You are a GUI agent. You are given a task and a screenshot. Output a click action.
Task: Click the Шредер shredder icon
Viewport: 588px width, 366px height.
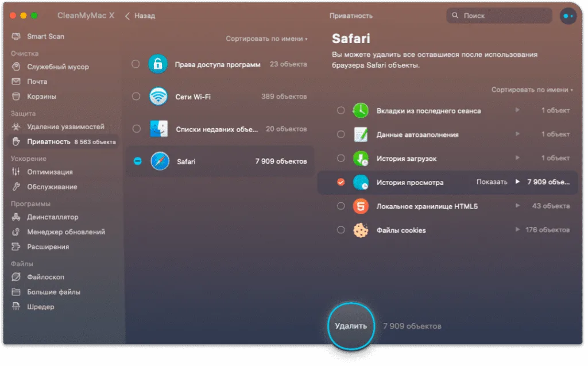coord(16,307)
